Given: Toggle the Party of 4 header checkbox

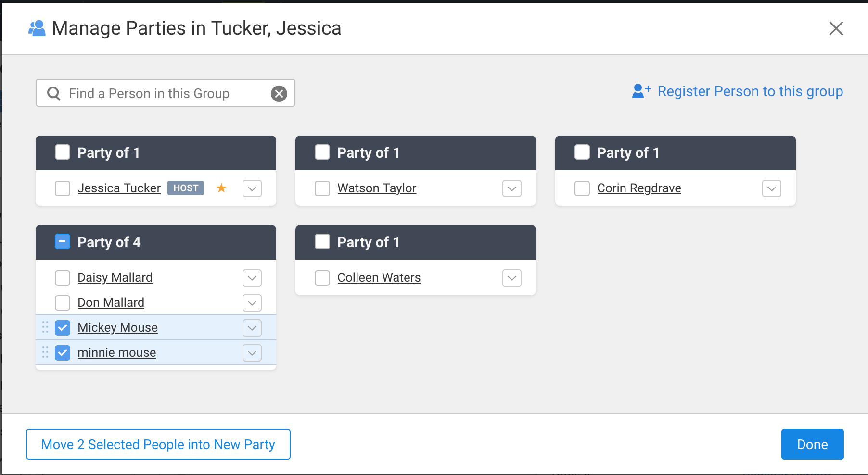Looking at the screenshot, I should click(63, 242).
